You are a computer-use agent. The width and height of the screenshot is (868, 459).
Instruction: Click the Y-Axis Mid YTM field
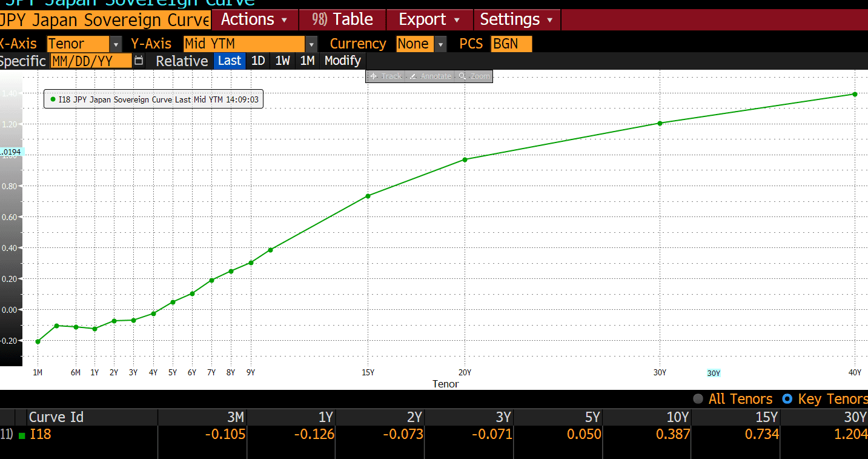[244, 44]
